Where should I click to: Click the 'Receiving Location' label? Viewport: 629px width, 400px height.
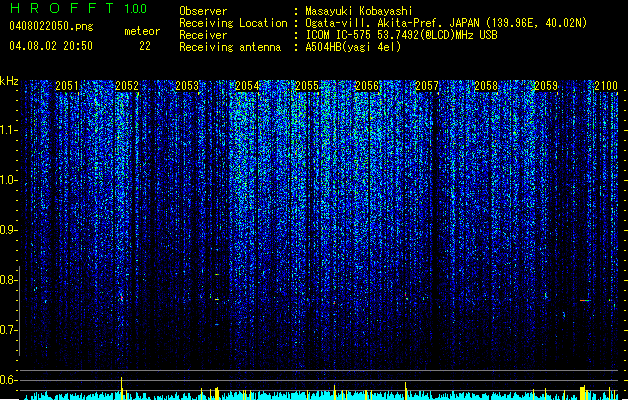pyautogui.click(x=233, y=23)
